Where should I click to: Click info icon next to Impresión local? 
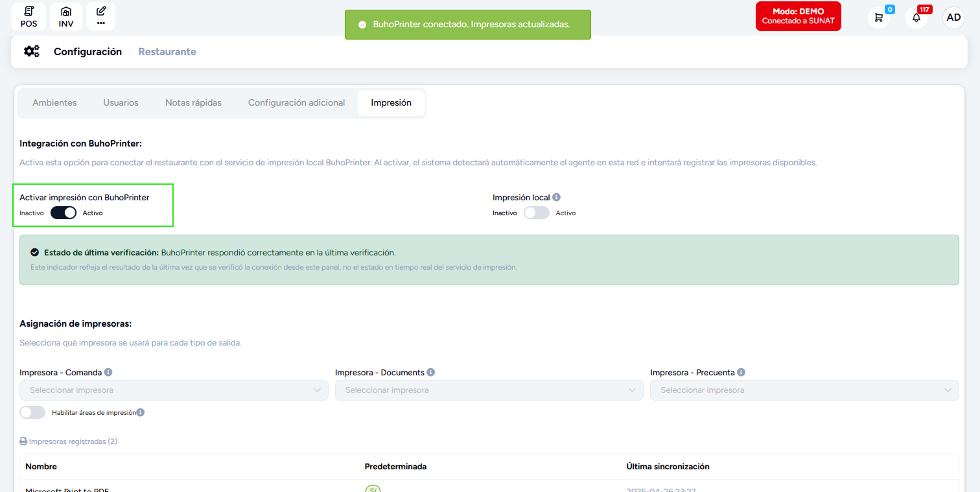556,198
